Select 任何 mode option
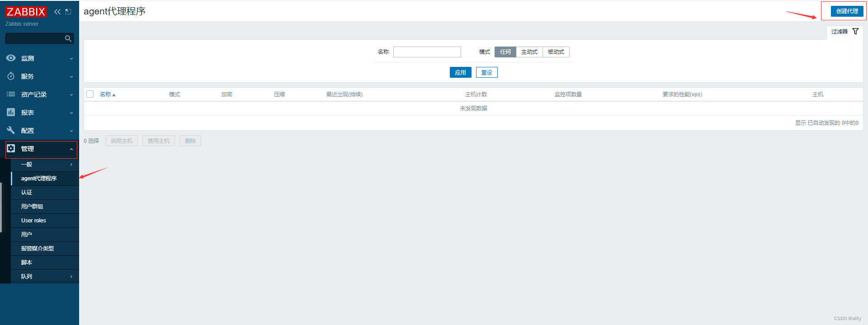This screenshot has width=868, height=325. tap(505, 52)
